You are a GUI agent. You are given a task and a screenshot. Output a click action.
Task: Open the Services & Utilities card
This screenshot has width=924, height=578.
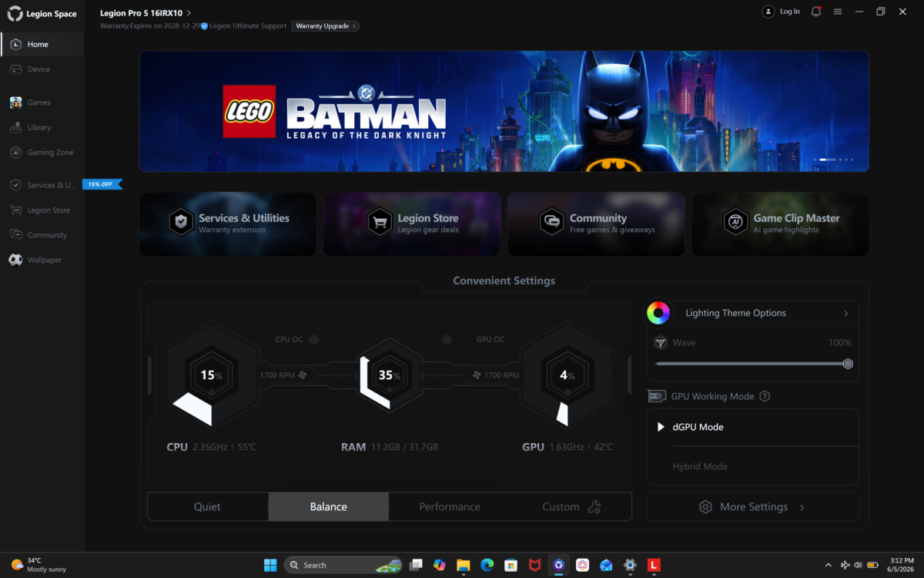pos(228,223)
